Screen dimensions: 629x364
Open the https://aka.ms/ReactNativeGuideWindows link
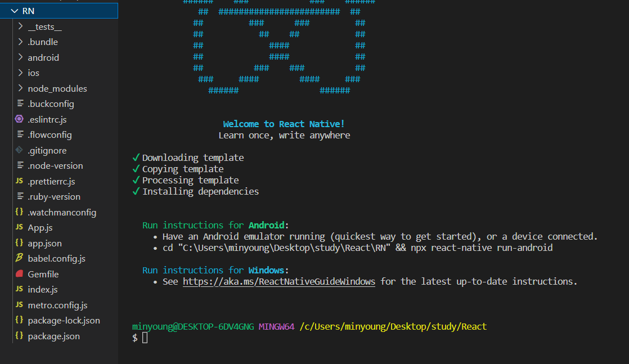(x=279, y=282)
